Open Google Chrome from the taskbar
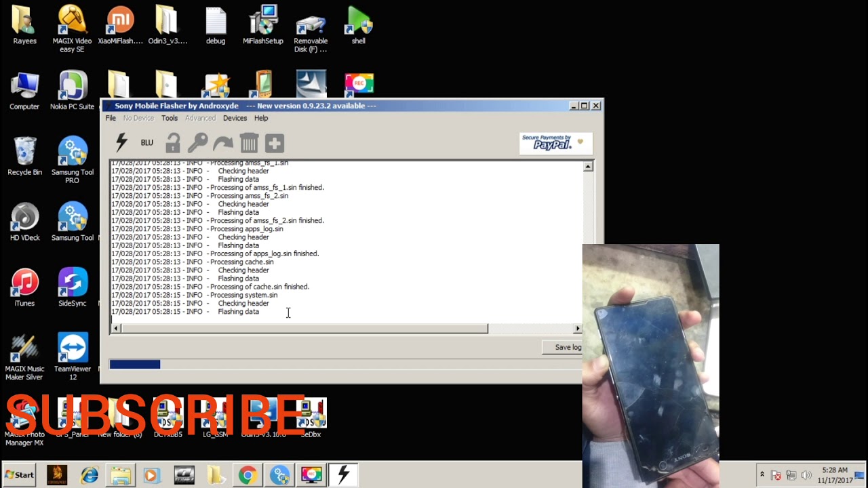Screen dimensions: 868x488 tap(248, 475)
